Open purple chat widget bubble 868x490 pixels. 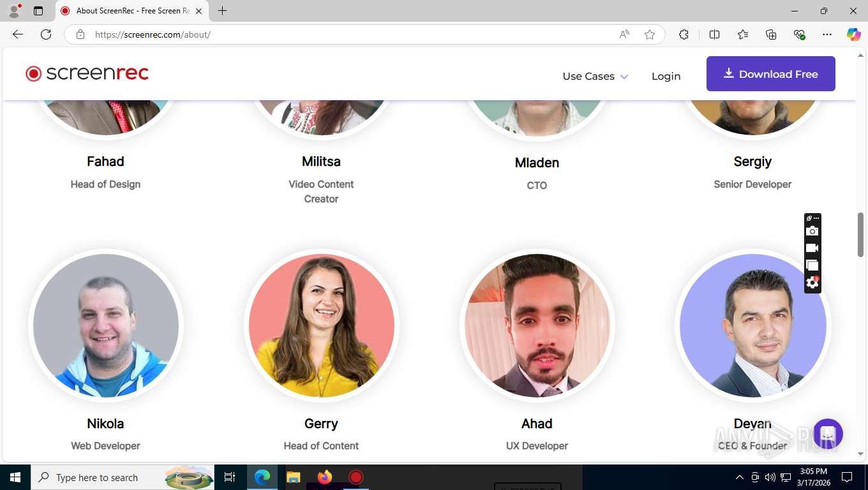828,434
